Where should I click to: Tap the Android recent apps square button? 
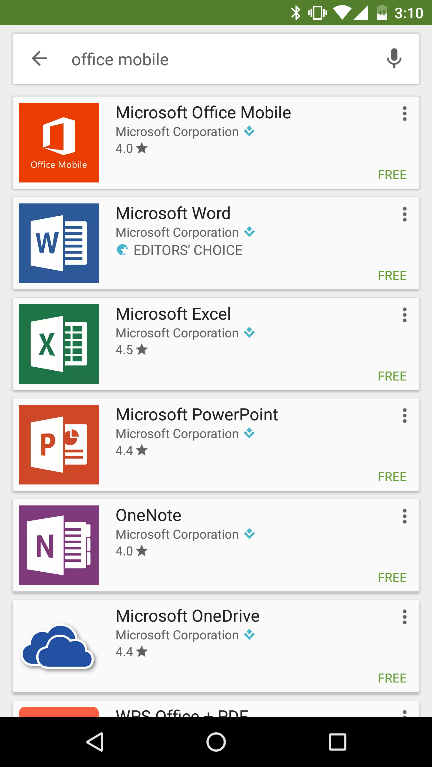click(337, 742)
